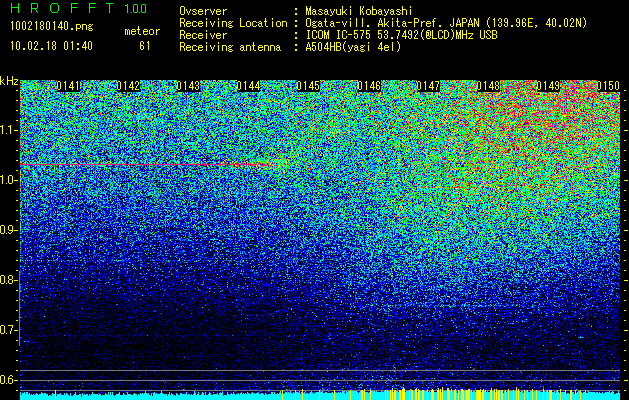Screen dimensions: 629x400
Task: Click the A504HB(yagi 4el) antenna text
Action: click(353, 47)
